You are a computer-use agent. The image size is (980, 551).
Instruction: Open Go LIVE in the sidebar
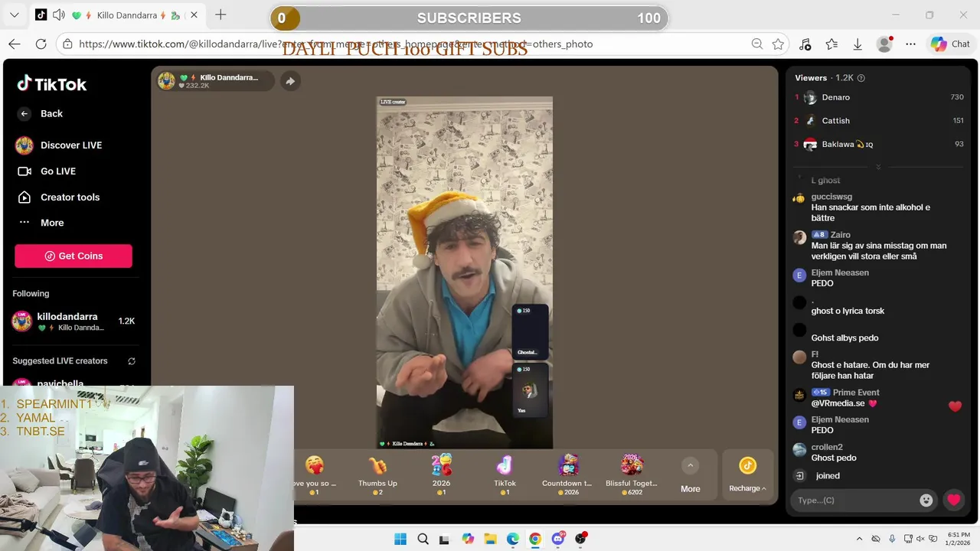[47, 171]
